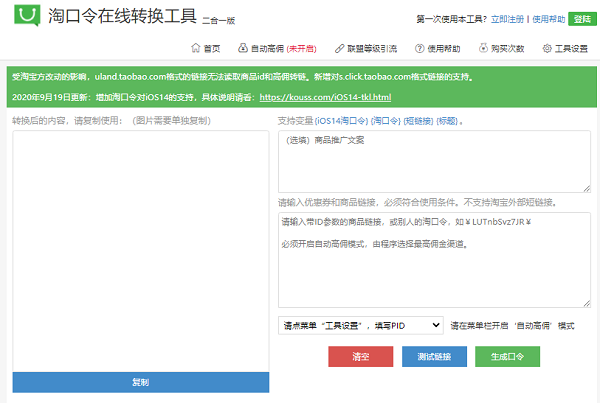Focus the converted content output box
The height and width of the screenshot is (403, 600).
tap(141, 251)
